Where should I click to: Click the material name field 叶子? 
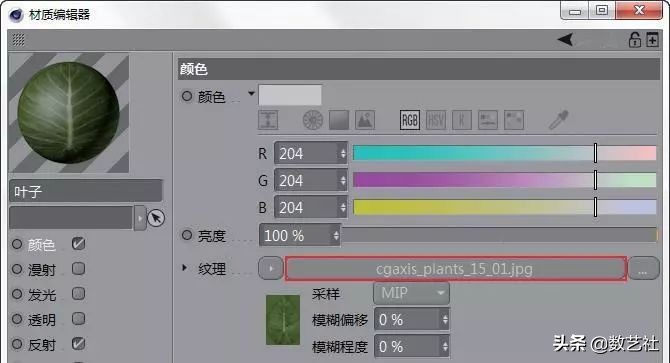point(86,191)
